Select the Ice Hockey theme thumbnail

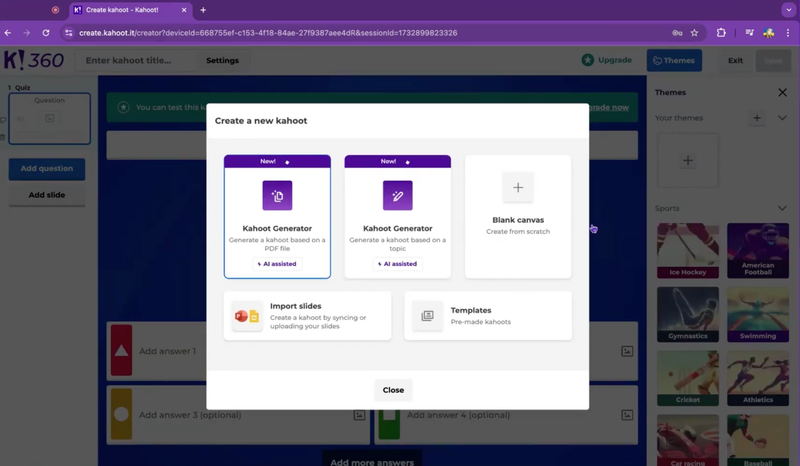tap(688, 250)
